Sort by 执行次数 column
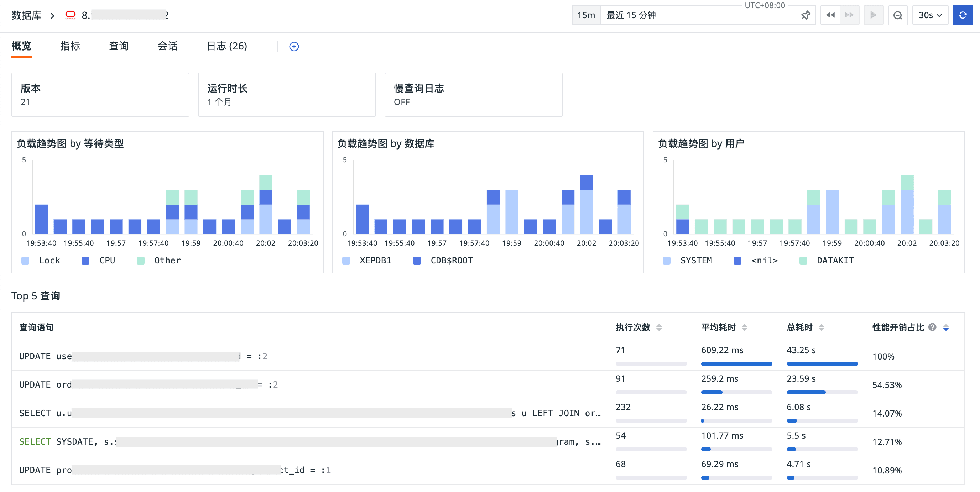Screen dimensions: 980x492 [x=659, y=328]
